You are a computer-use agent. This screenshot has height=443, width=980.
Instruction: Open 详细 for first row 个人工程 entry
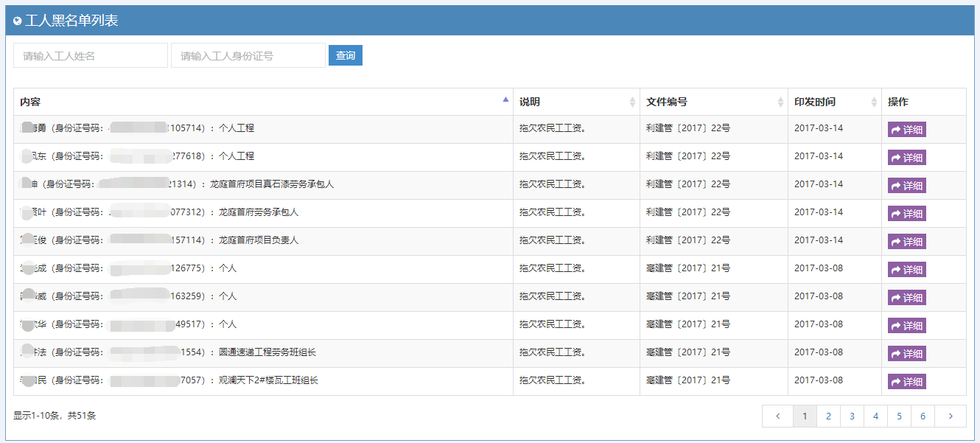coord(906,130)
